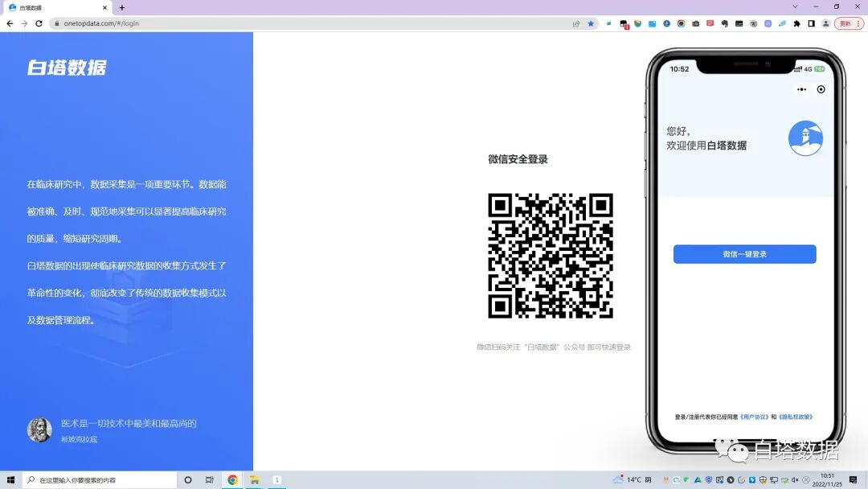Screen dimensions: 868x489
Task: Open the 用户协议 link on phone screen
Action: (x=755, y=417)
